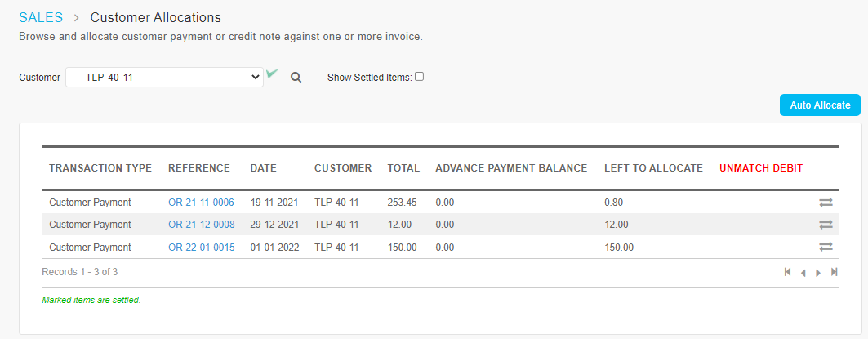Open reference OR-22-01-0015 link
Image resolution: width=868 pixels, height=339 pixels.
202,247
